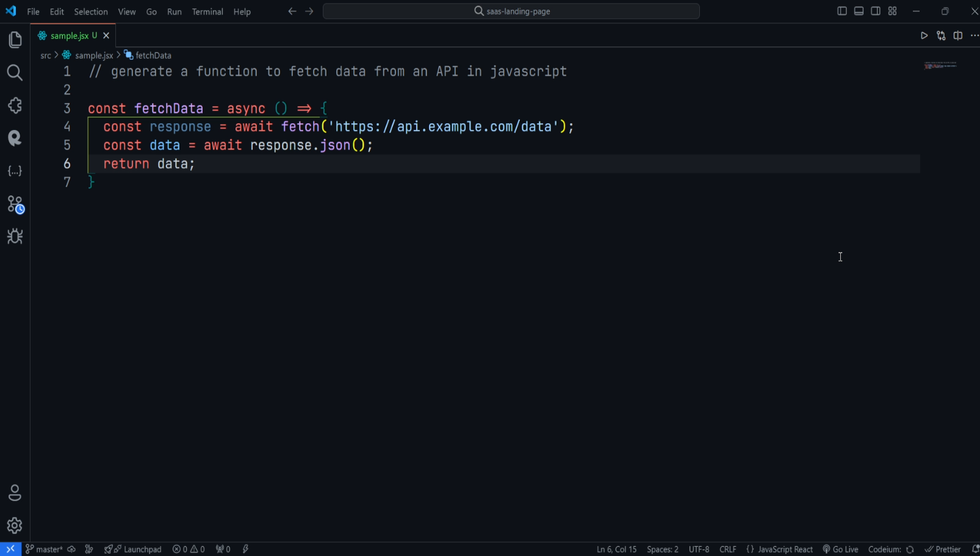
Task: Open the master branch selector in status bar
Action: [x=44, y=549]
